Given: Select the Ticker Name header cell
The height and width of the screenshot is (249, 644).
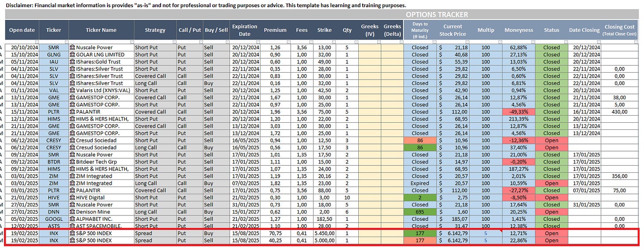Looking at the screenshot, I should pyautogui.click(x=102, y=30).
